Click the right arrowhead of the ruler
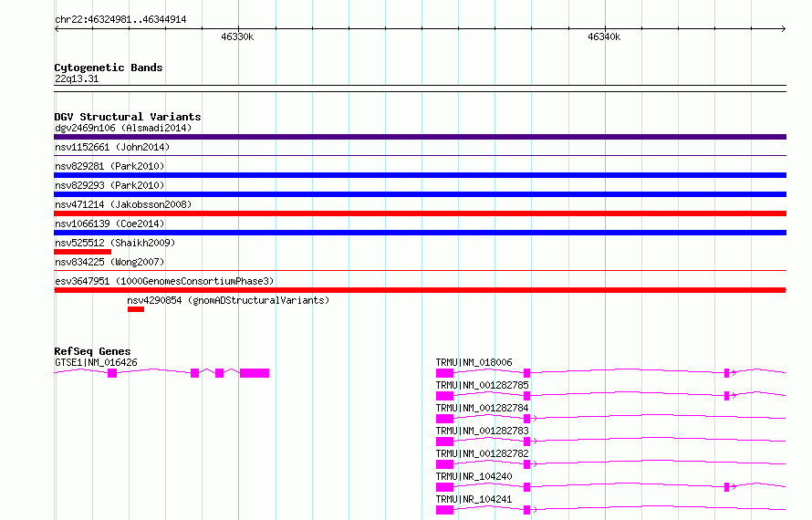This screenshot has width=812, height=520. (x=784, y=28)
